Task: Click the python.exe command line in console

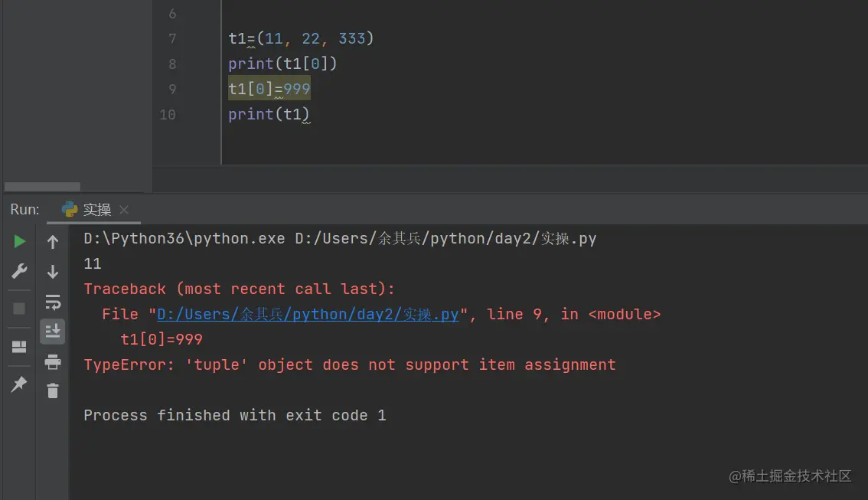Action: [x=340, y=238]
